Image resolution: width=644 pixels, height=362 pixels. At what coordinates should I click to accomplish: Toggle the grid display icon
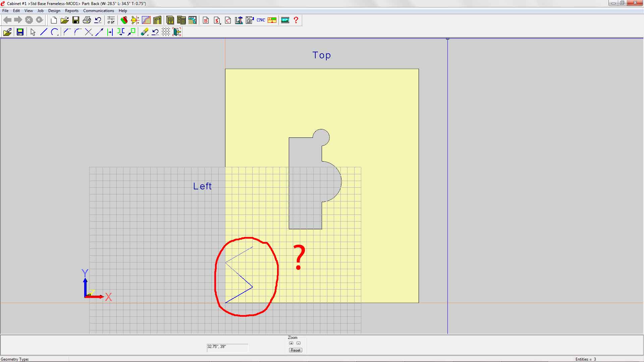(x=166, y=32)
